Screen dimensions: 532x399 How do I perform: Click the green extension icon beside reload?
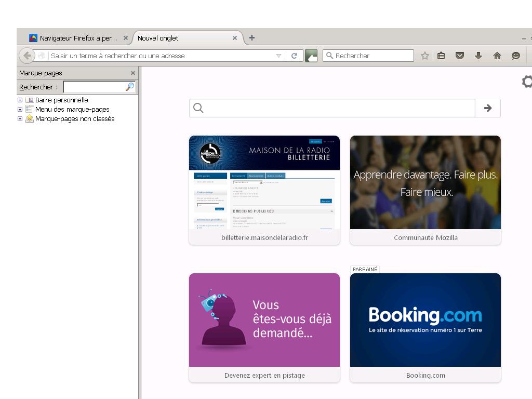coord(311,56)
